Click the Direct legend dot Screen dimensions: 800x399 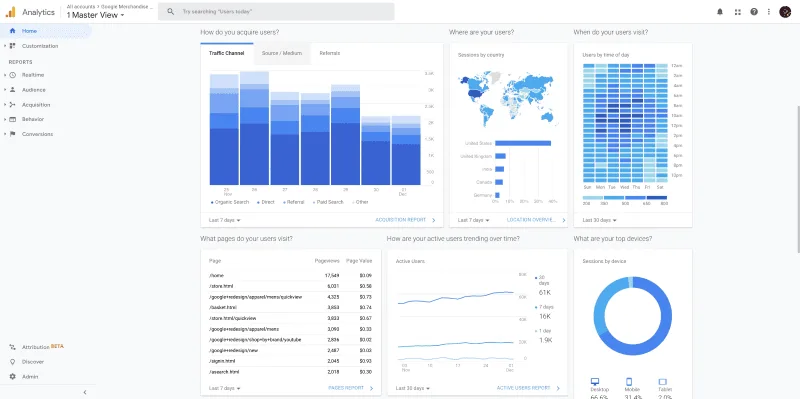(x=259, y=203)
